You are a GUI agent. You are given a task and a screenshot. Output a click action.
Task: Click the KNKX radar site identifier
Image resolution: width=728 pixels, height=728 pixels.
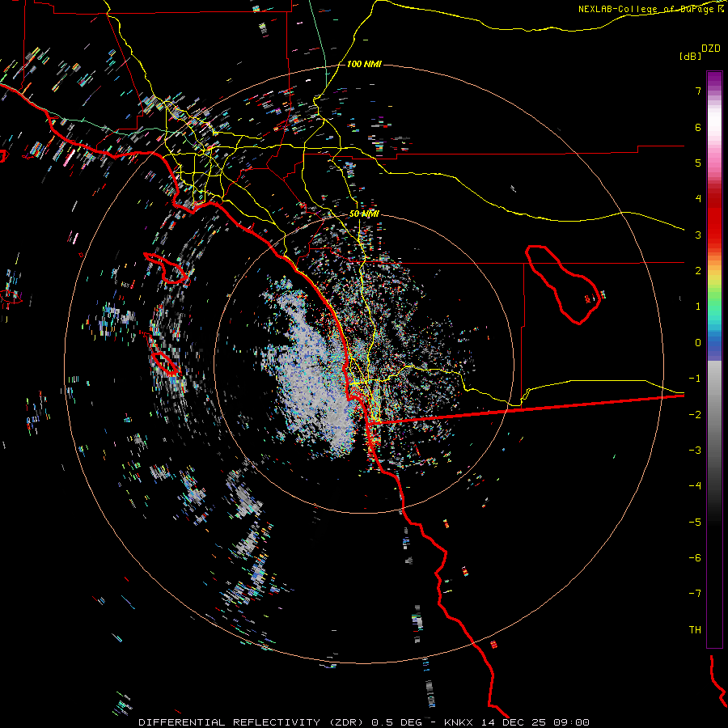[459, 722]
